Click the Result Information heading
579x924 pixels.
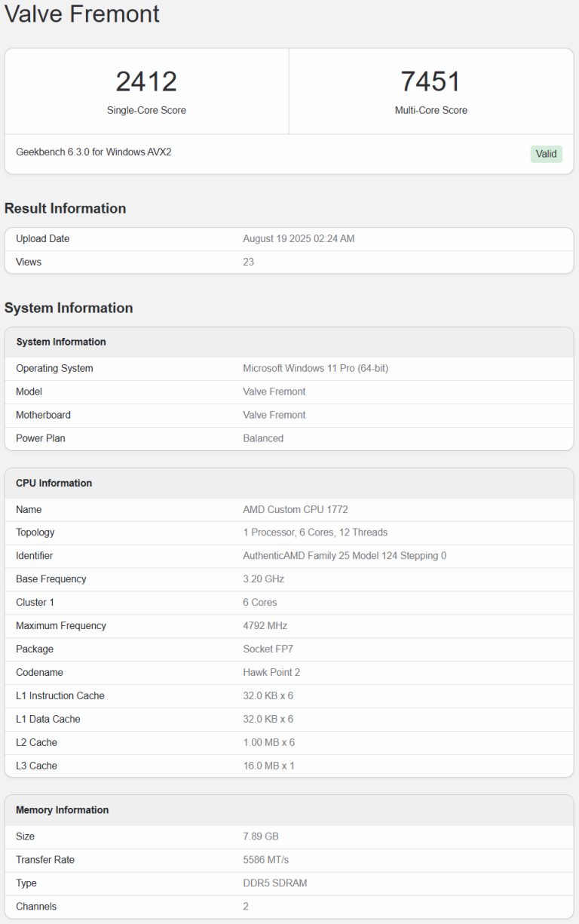pos(65,208)
